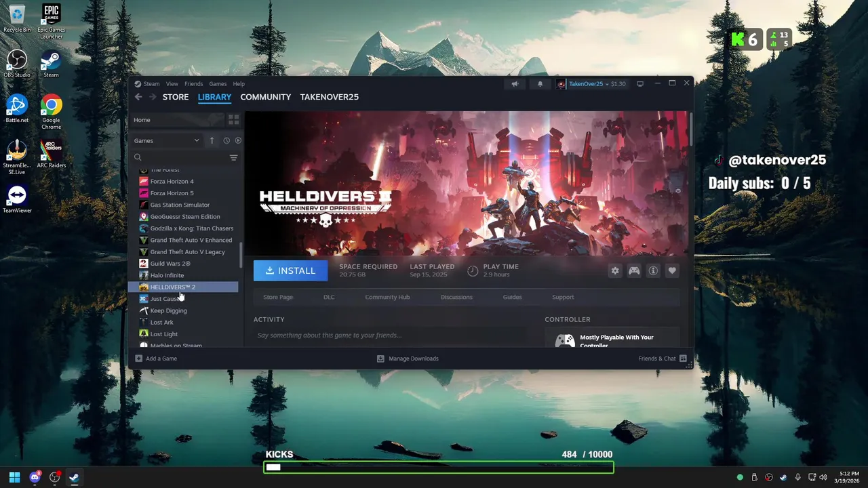Select Grand Theft Auto V Legacy

[x=183, y=252]
